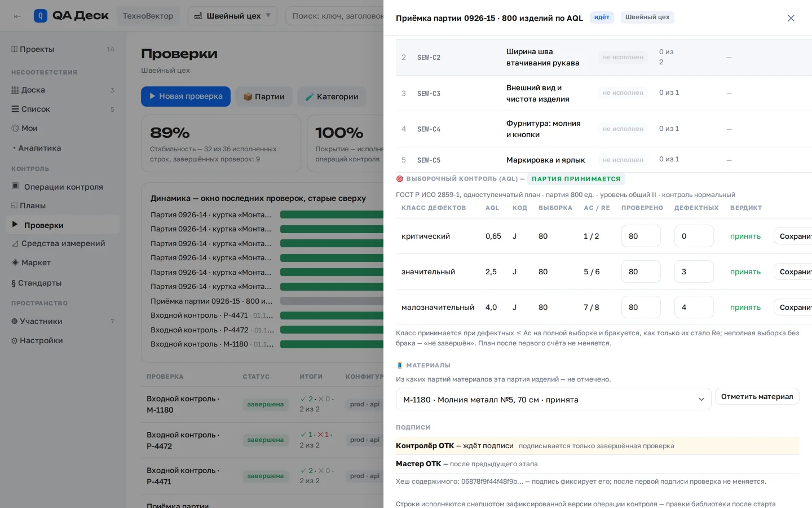Click the Контролёр ОТК signature row
The width and height of the screenshot is (812, 508).
(597, 446)
